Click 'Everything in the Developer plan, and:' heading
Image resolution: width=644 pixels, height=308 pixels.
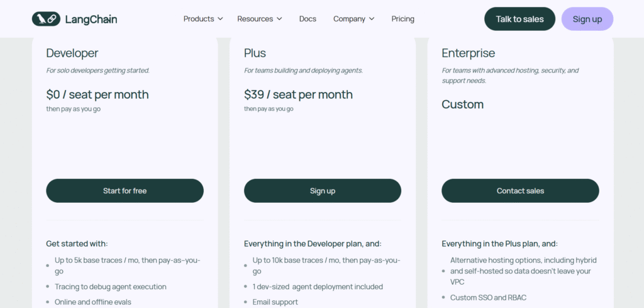click(x=313, y=243)
